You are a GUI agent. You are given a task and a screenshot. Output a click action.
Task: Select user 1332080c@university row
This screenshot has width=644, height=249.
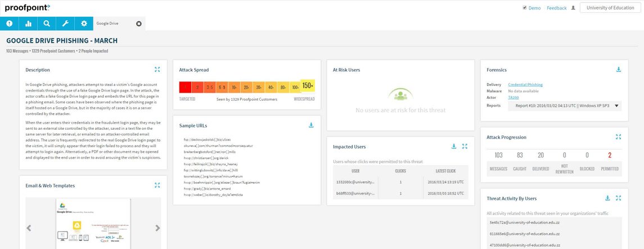(x=400, y=182)
